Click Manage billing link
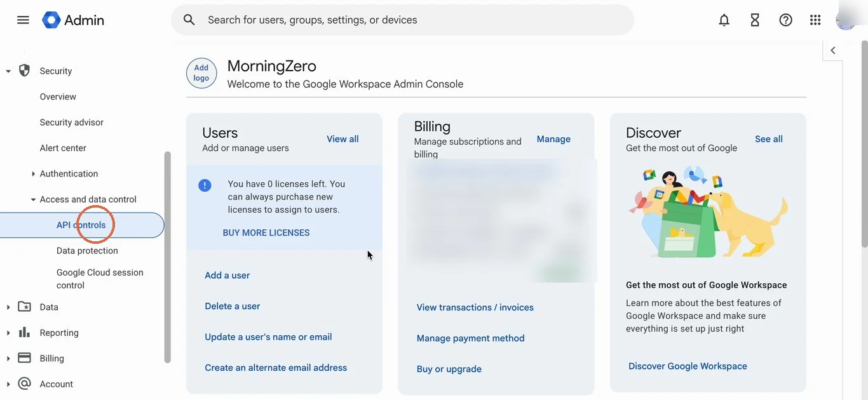The height and width of the screenshot is (400, 868). [553, 139]
